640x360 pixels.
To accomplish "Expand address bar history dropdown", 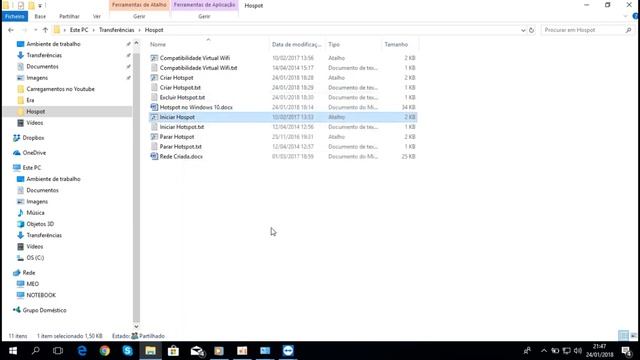I will (523, 30).
